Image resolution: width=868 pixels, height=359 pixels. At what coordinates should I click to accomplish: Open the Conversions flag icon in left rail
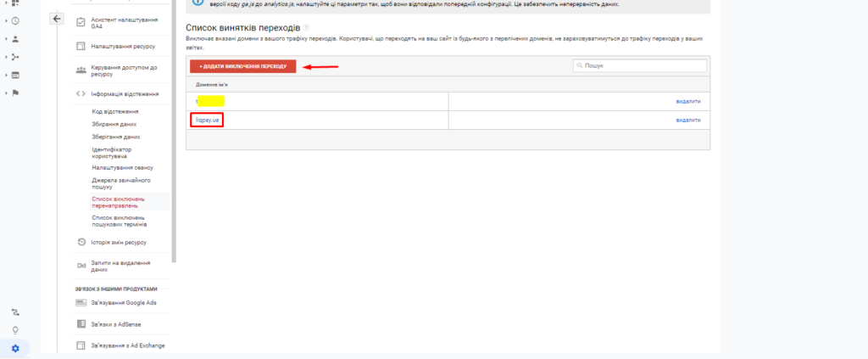coord(15,93)
